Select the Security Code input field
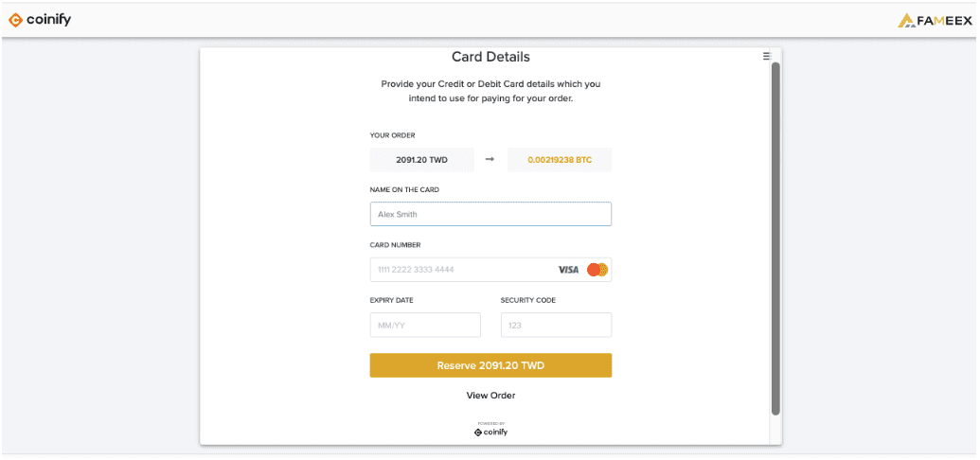The width and height of the screenshot is (980, 460). [556, 325]
